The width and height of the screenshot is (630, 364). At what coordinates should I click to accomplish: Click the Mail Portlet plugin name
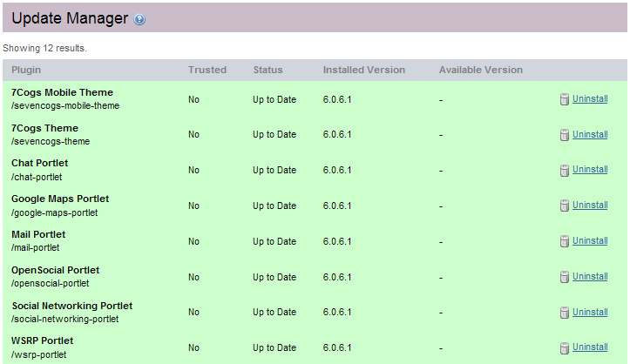pyautogui.click(x=38, y=235)
